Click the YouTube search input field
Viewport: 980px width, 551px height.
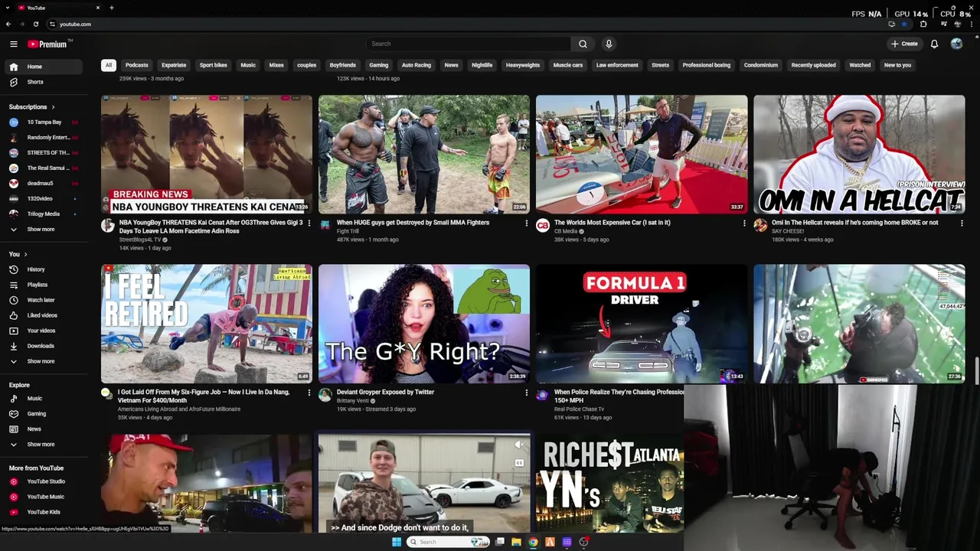pyautogui.click(x=468, y=44)
